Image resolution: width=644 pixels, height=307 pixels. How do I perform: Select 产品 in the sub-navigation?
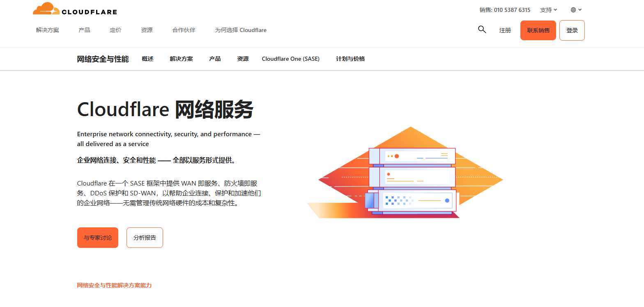[x=215, y=59]
